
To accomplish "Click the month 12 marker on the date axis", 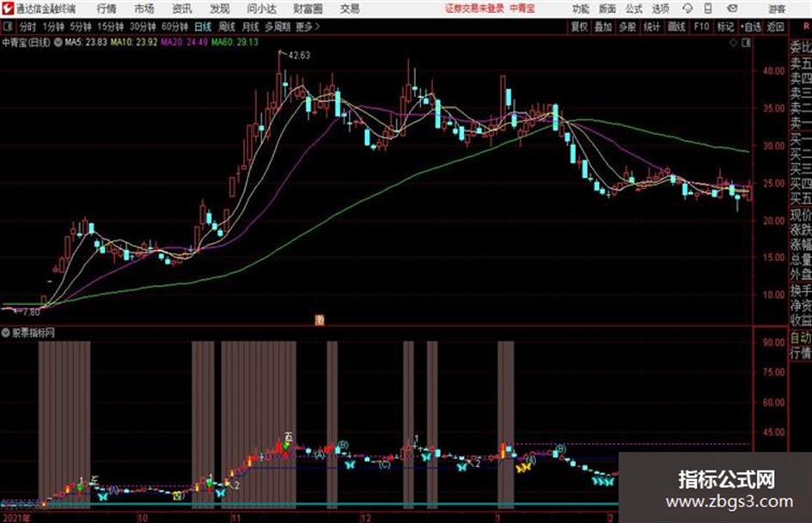I will (x=365, y=518).
